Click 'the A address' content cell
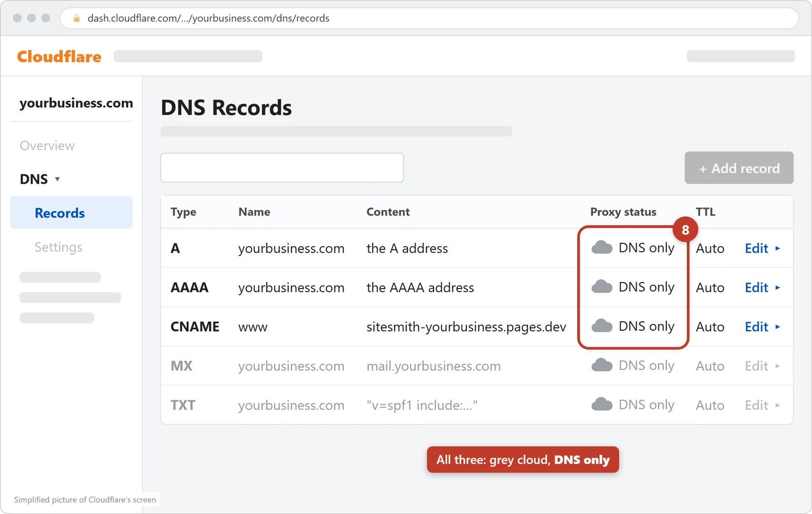Viewport: 812px width, 514px height. click(407, 249)
